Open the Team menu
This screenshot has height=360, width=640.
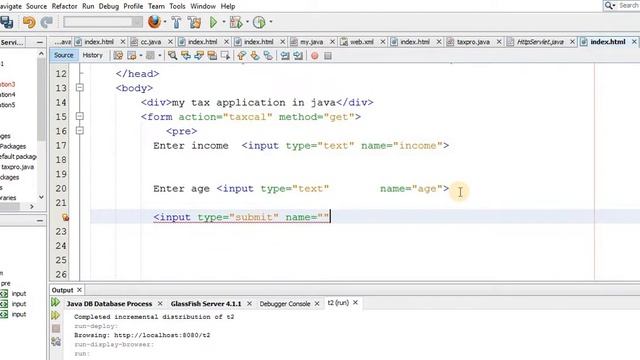click(x=156, y=6)
